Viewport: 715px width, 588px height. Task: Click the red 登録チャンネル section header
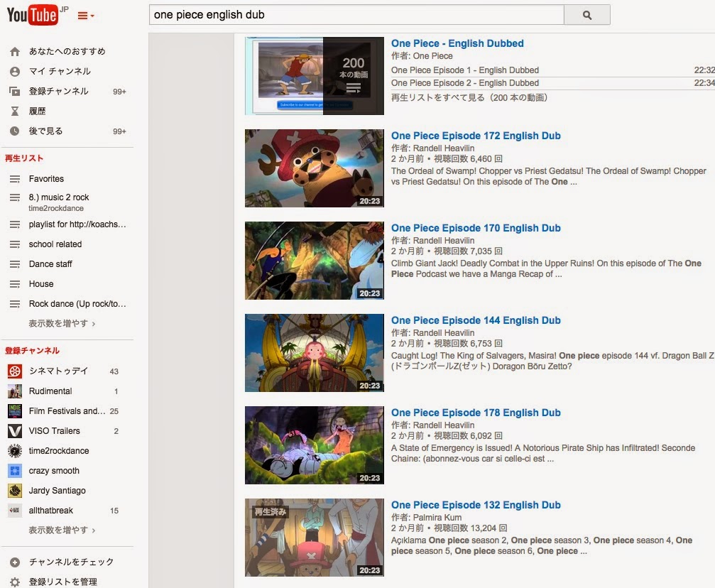click(32, 351)
